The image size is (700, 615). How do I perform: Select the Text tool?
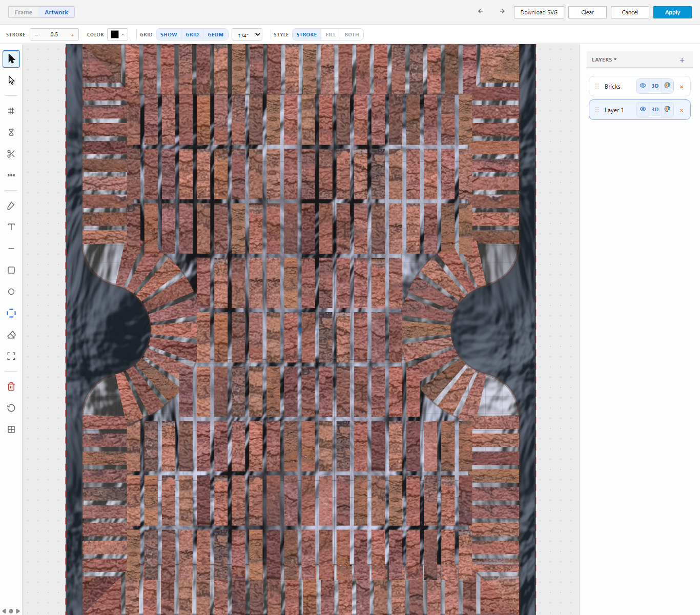11,227
